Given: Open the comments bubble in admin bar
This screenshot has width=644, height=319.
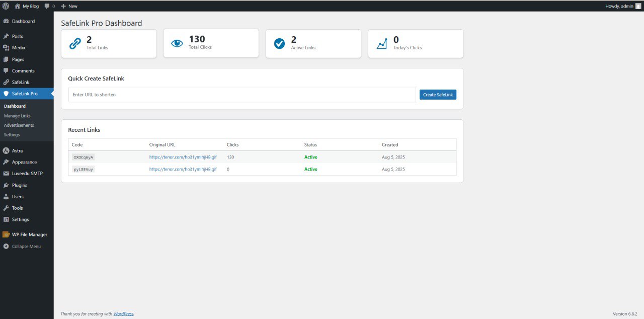Looking at the screenshot, I should (47, 6).
